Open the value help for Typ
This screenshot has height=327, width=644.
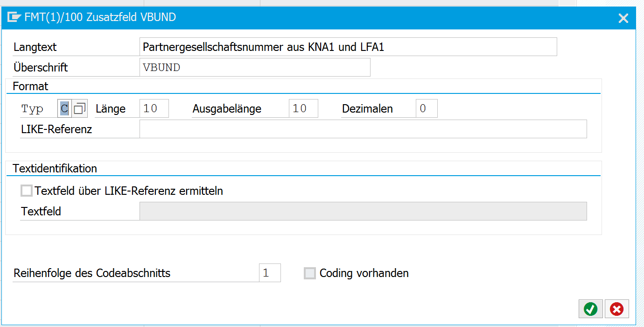(79, 109)
